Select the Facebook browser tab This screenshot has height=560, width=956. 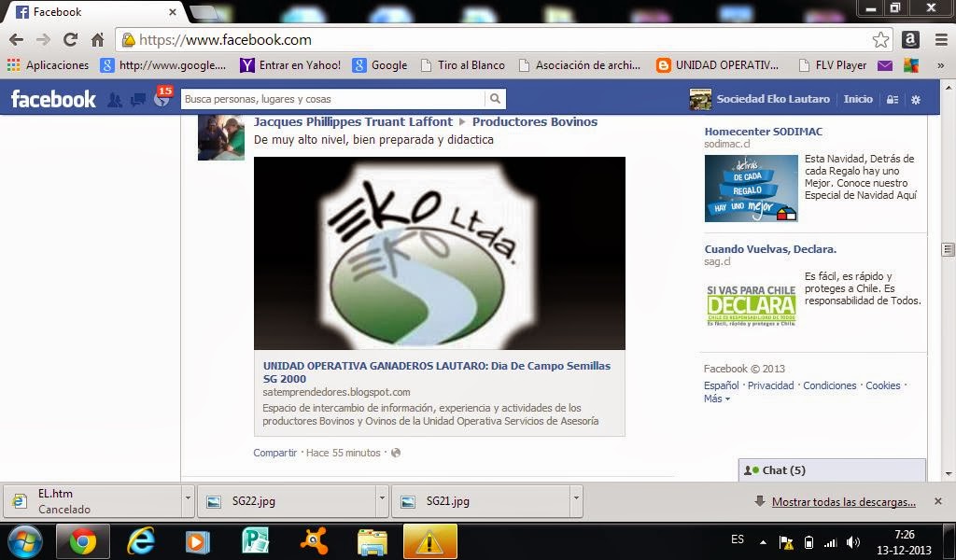(95, 11)
